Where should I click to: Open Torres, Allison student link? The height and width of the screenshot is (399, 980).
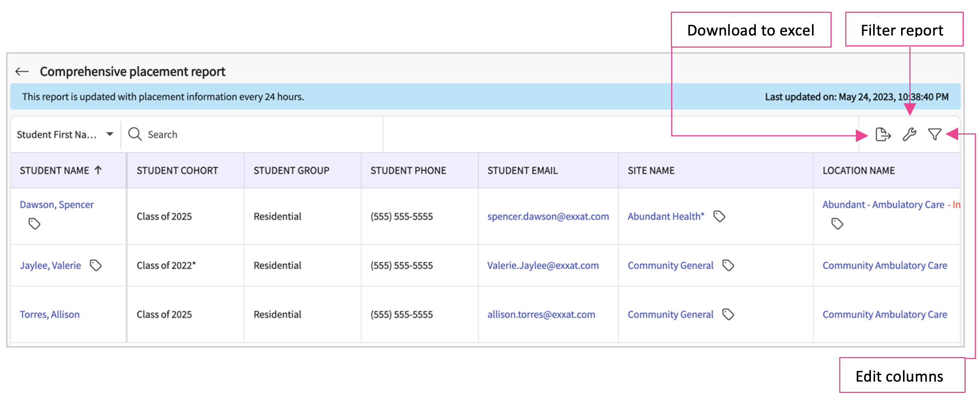[x=50, y=314]
